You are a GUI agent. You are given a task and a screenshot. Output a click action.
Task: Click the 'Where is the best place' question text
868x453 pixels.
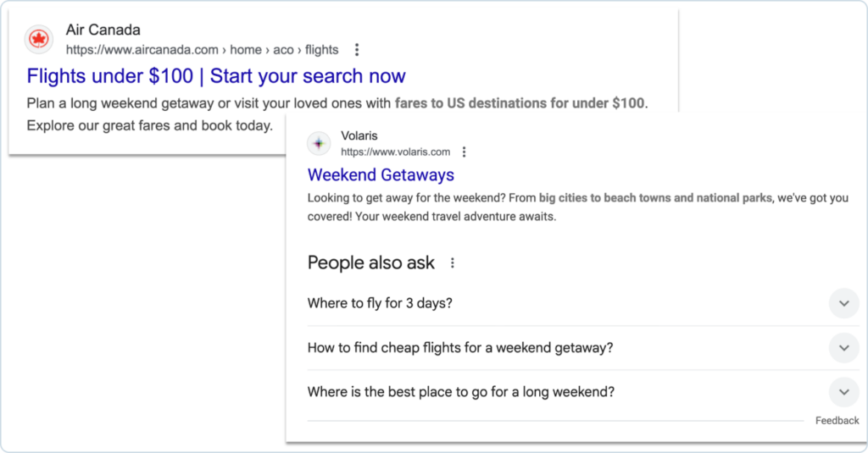pos(461,392)
